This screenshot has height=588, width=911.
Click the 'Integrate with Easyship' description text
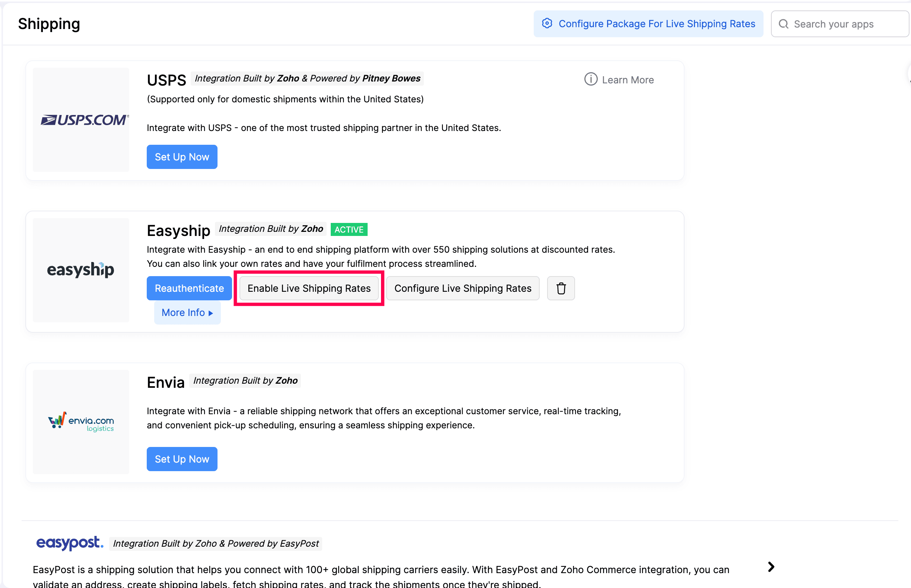coord(381,256)
